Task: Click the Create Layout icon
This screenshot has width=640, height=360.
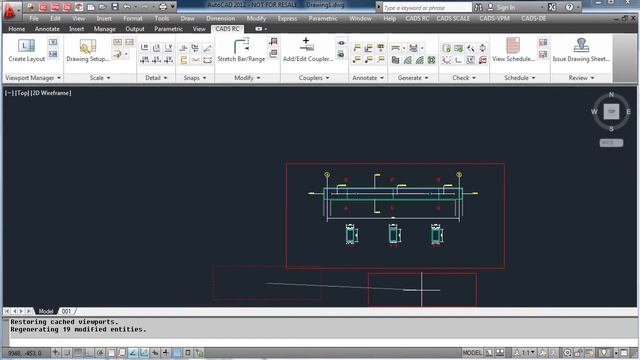Action: (x=26, y=46)
